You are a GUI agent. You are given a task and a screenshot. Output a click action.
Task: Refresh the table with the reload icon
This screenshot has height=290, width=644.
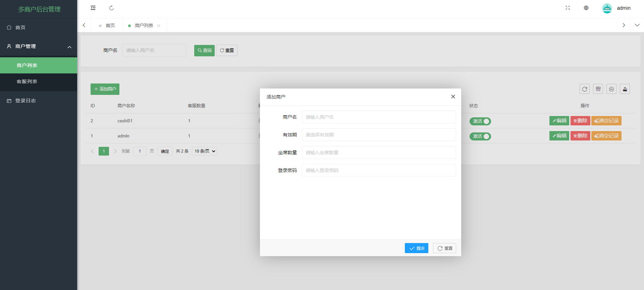click(x=585, y=89)
